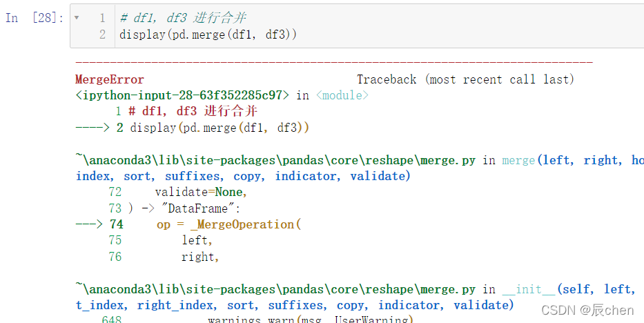Select 't_index, right_index, sort, suffixes' parameter line
Image resolution: width=644 pixels, height=323 pixels.
coord(295,305)
